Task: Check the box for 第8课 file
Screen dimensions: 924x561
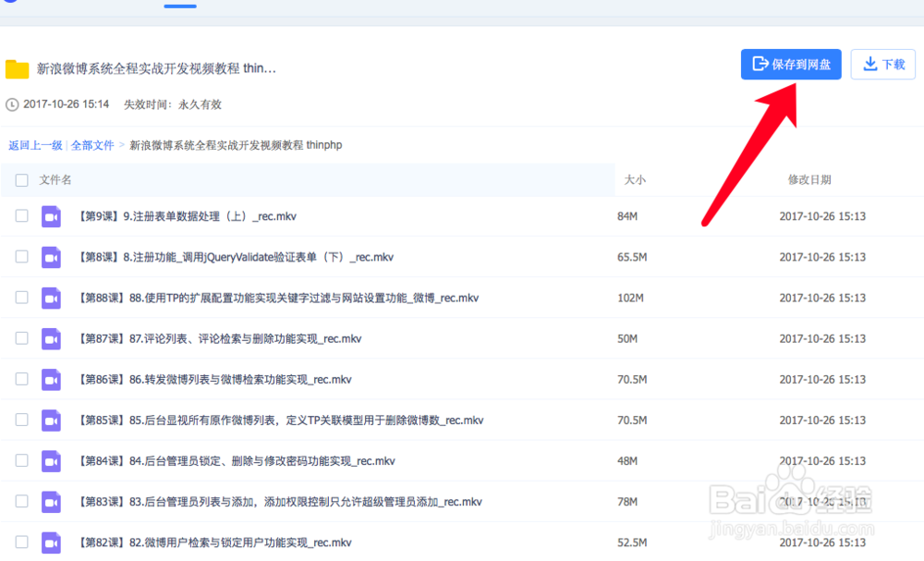Action: 22,256
